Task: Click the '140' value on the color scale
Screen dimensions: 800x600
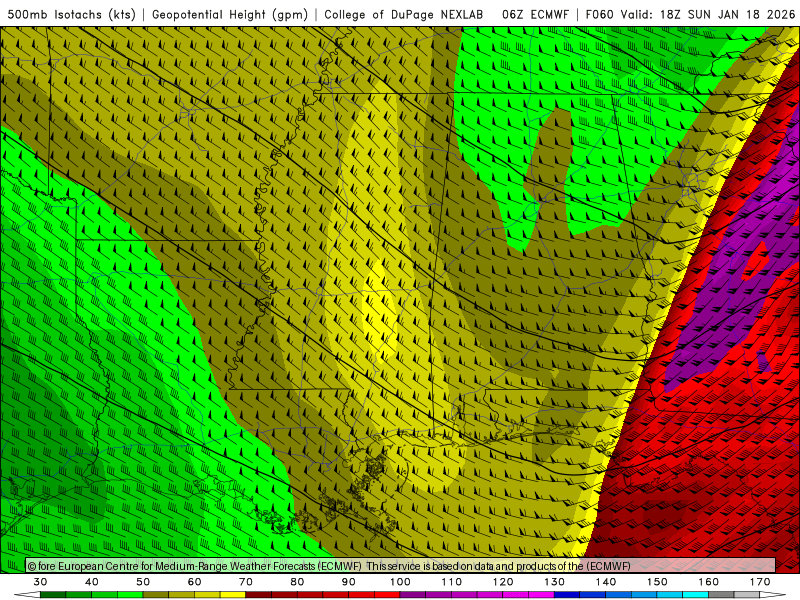Action: click(x=606, y=582)
